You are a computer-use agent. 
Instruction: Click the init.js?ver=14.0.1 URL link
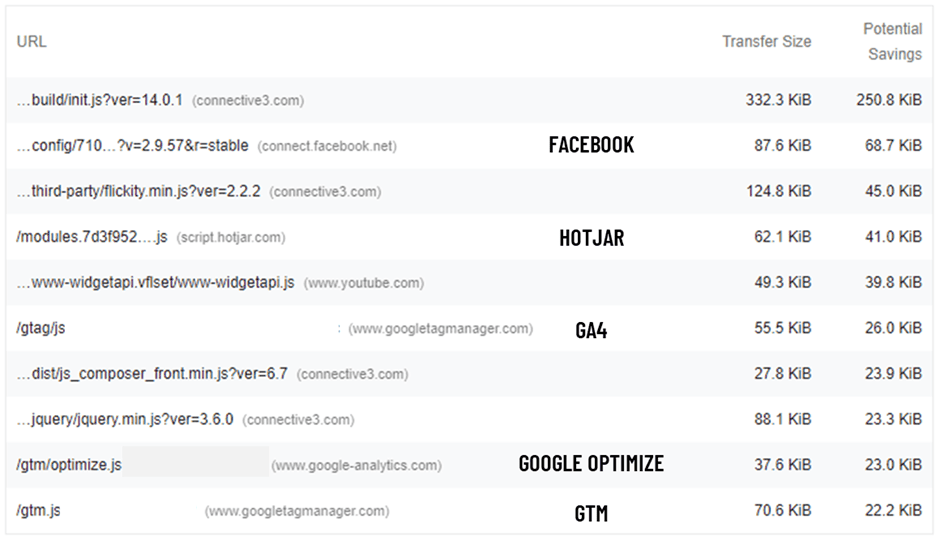pos(100,101)
